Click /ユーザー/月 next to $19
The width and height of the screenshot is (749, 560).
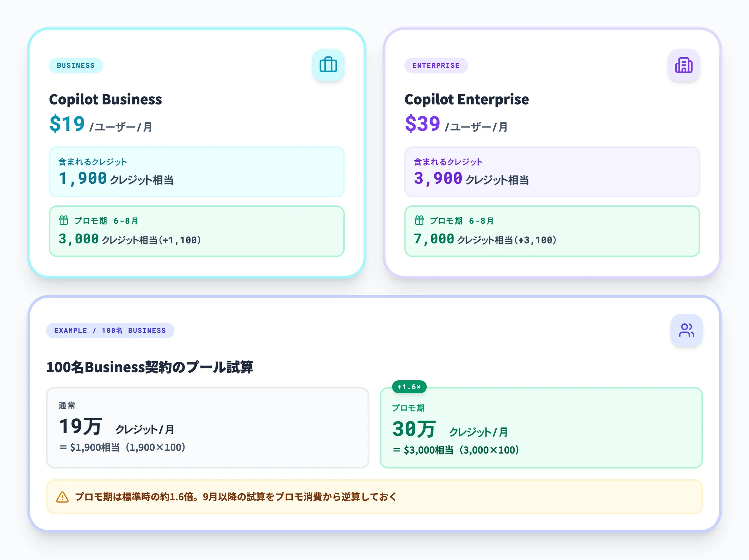120,127
